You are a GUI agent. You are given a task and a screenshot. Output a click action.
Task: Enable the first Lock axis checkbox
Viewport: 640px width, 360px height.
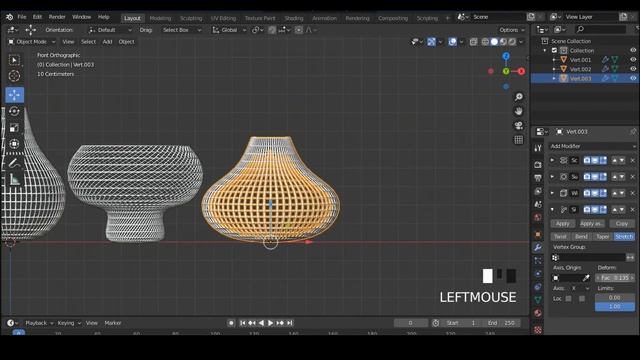coord(569,299)
